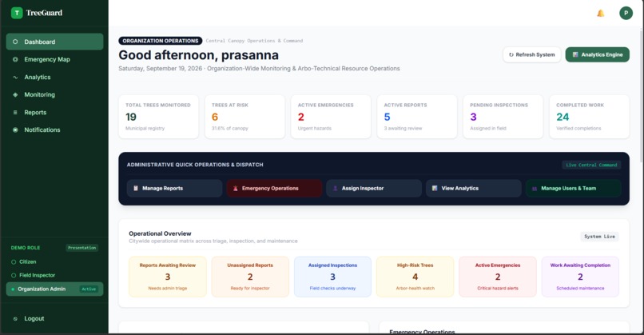Click the Emergency Operations siren icon
This screenshot has height=335, width=644.
236,188
